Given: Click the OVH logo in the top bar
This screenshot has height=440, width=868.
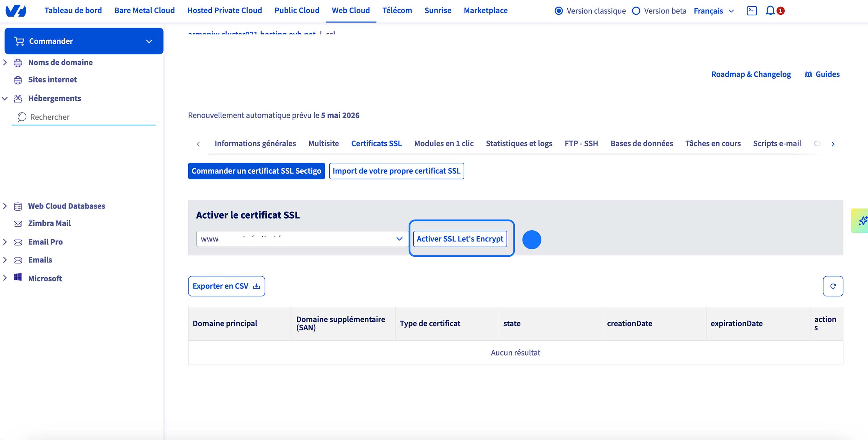Looking at the screenshot, I should [x=16, y=10].
